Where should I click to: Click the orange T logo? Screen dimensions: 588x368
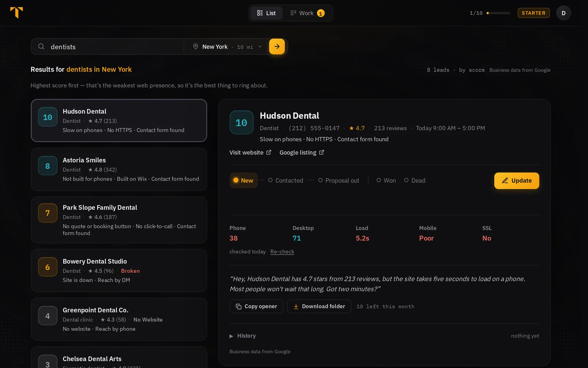click(17, 13)
